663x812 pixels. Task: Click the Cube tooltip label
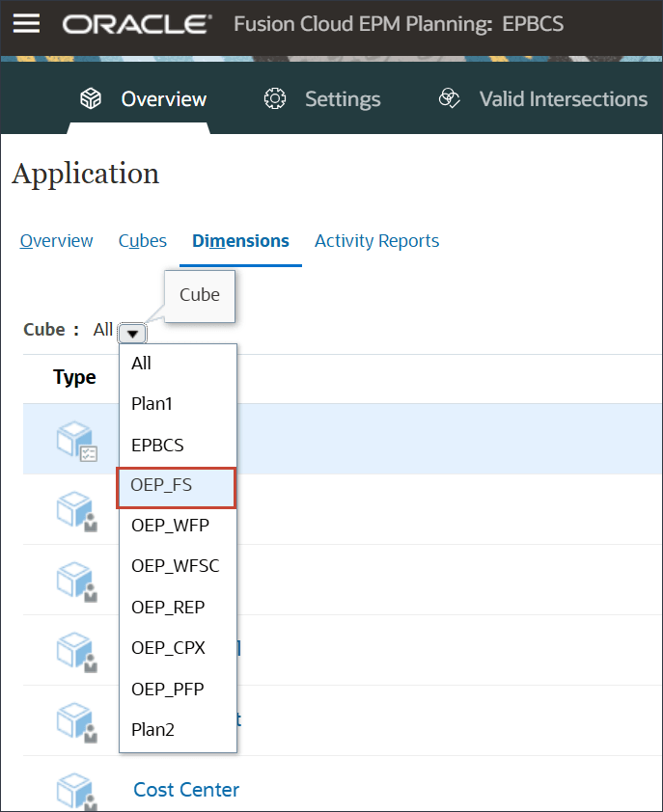(200, 295)
